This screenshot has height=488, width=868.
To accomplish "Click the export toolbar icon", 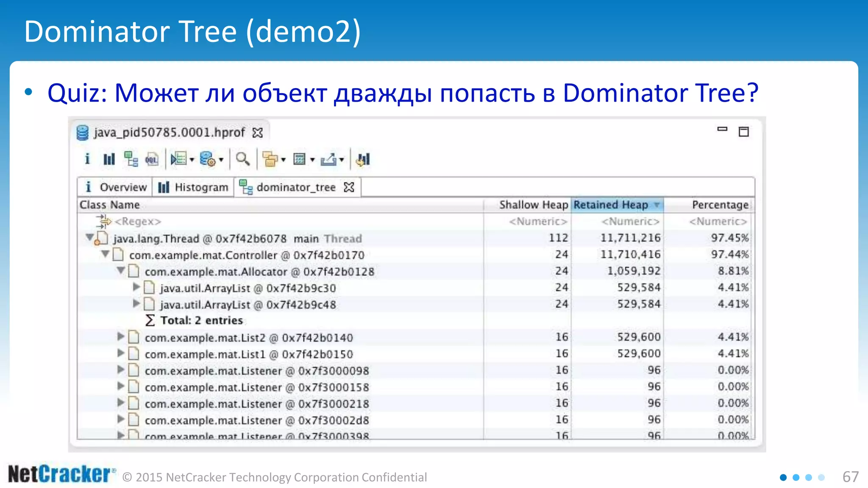I will point(328,159).
